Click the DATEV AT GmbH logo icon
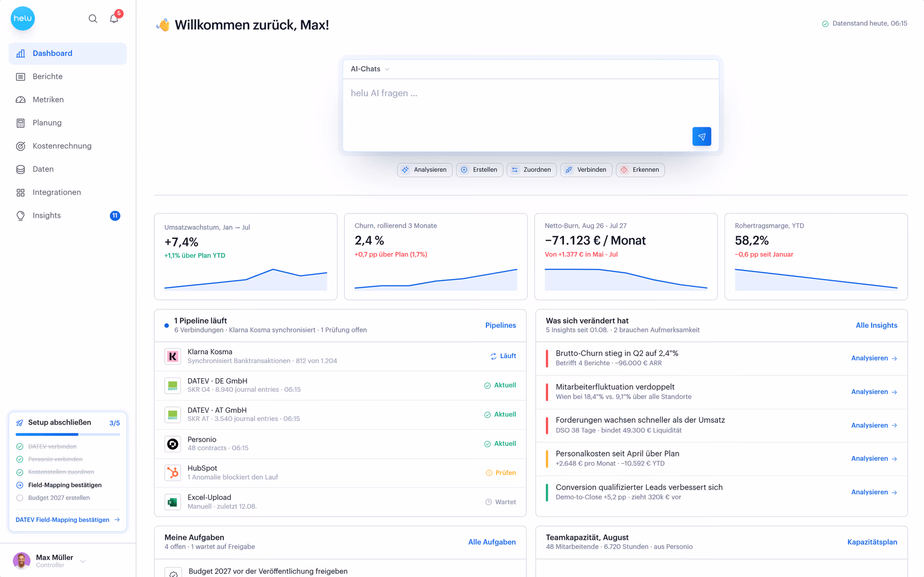924x577 pixels. [x=172, y=414]
